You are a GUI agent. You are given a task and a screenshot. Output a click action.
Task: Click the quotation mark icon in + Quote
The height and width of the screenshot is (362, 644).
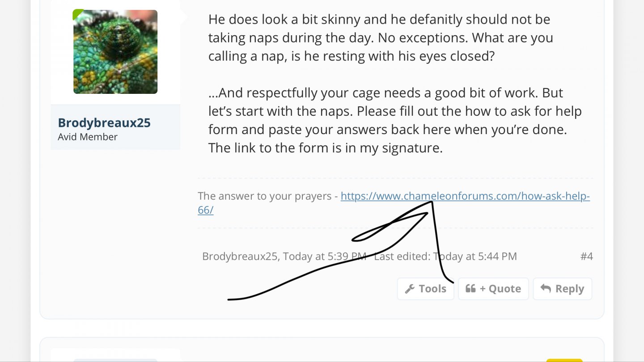pos(470,289)
